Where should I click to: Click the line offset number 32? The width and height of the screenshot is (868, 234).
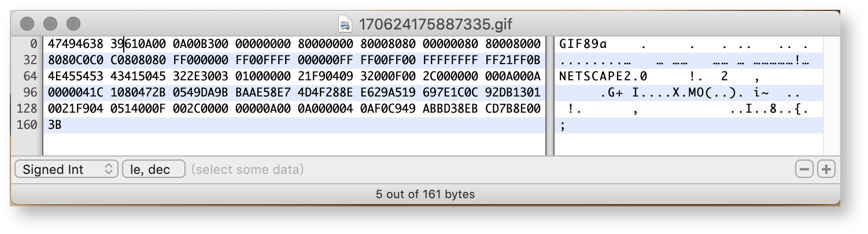tap(31, 60)
